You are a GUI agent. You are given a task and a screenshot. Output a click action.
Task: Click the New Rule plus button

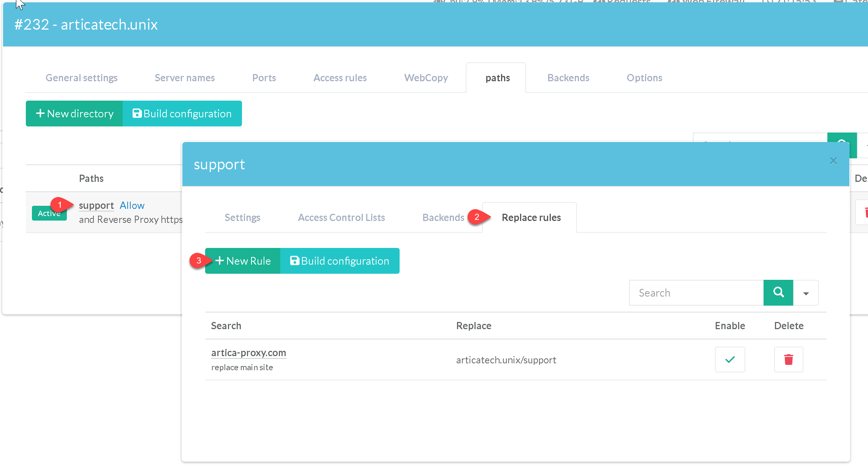[x=243, y=261]
